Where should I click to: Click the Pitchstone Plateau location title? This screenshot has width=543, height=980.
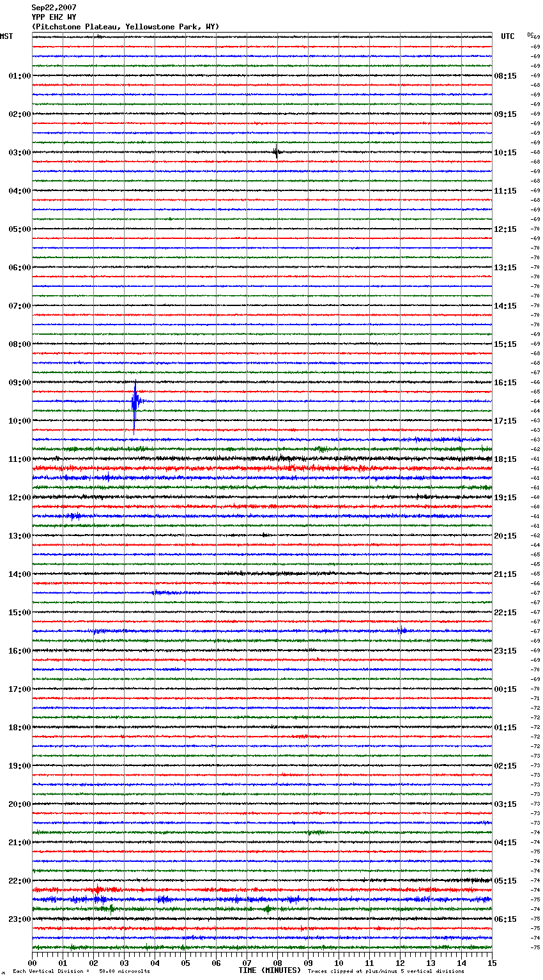tap(125, 27)
